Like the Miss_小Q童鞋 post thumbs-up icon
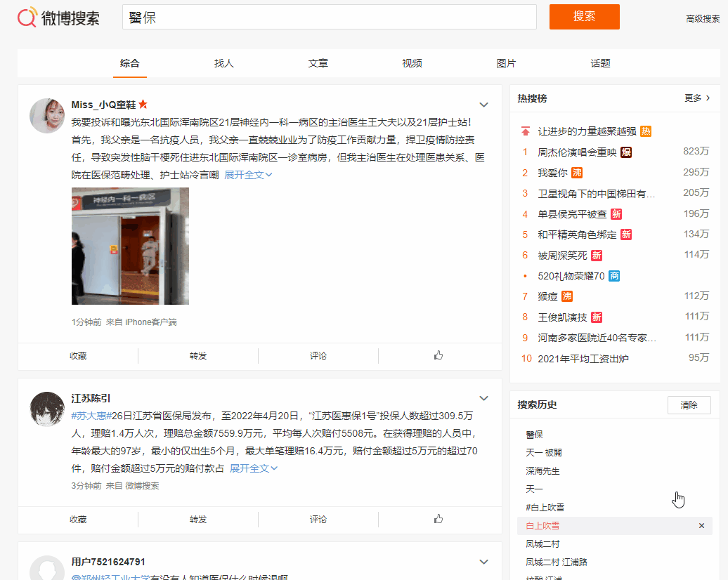The image size is (728, 580). coord(438,355)
